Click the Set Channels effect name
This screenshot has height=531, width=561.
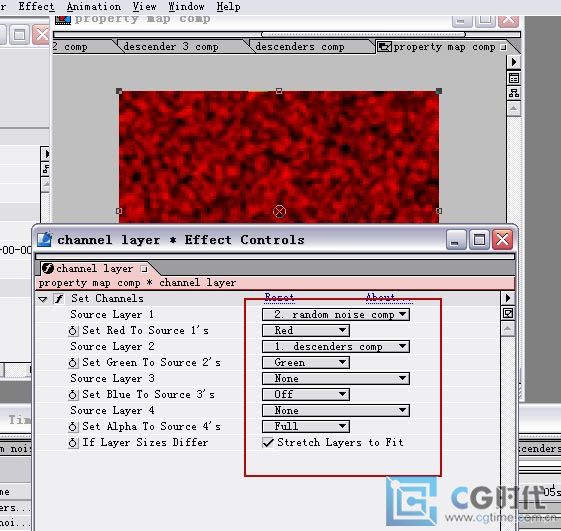107,298
